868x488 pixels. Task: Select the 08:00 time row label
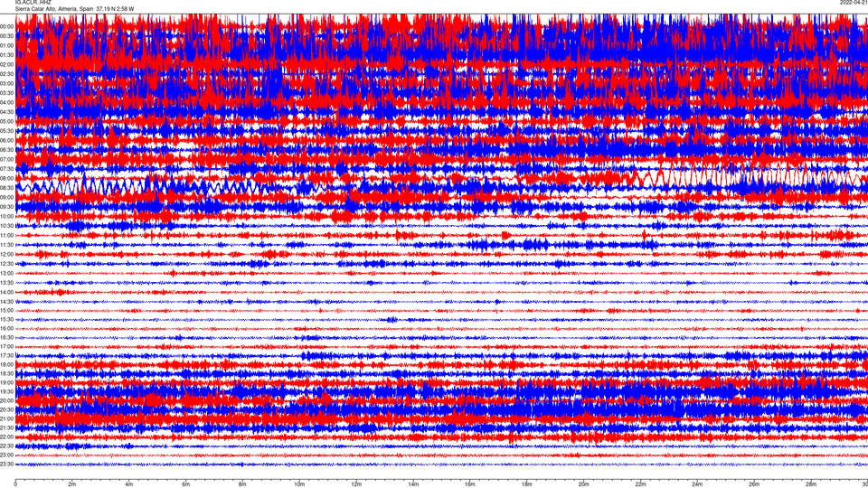click(x=6, y=178)
